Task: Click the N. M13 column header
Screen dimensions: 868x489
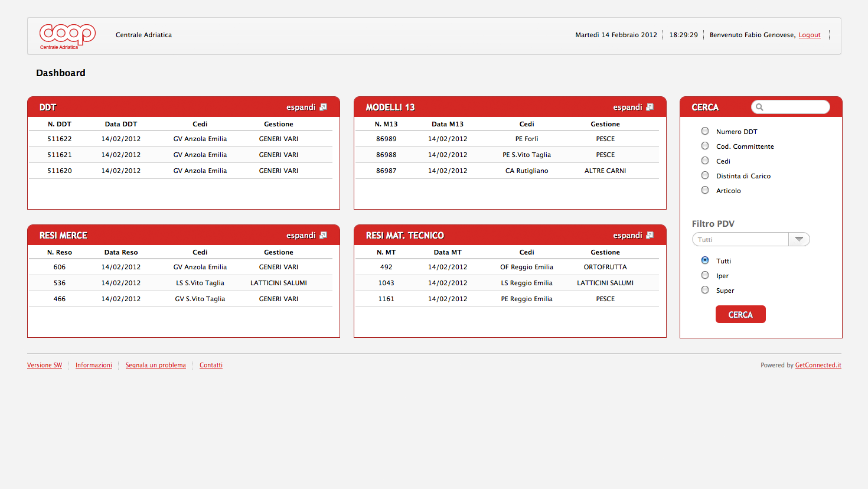Action: pyautogui.click(x=386, y=124)
